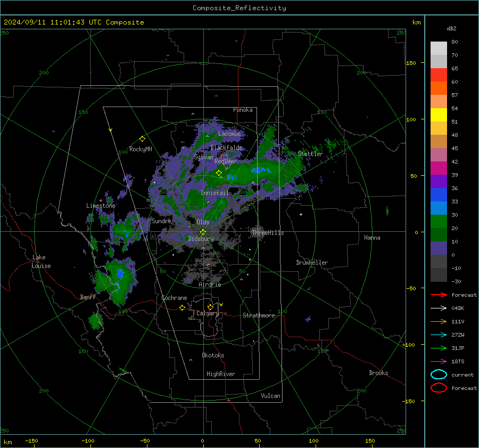Click the yellow diamond marker below Cochrane

183,308
